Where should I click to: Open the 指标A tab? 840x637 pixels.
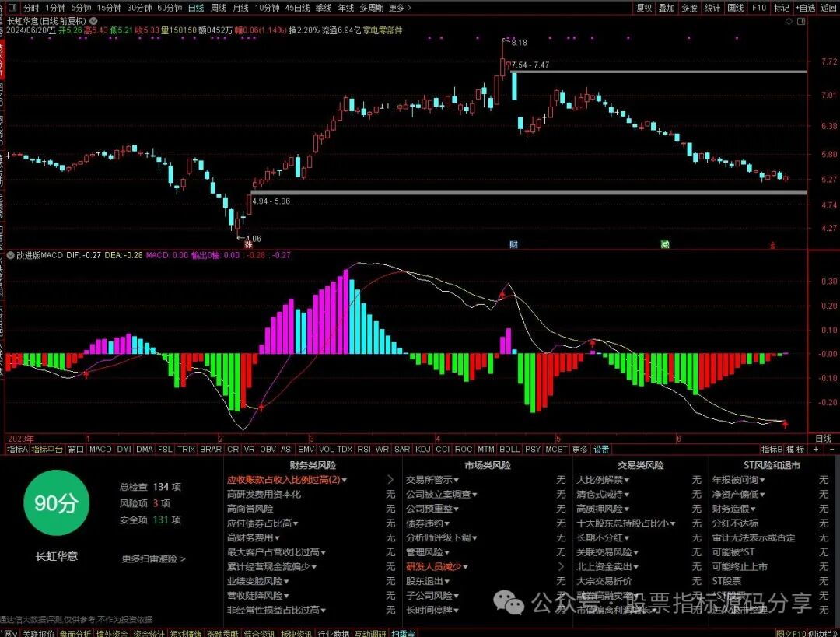(x=16, y=449)
